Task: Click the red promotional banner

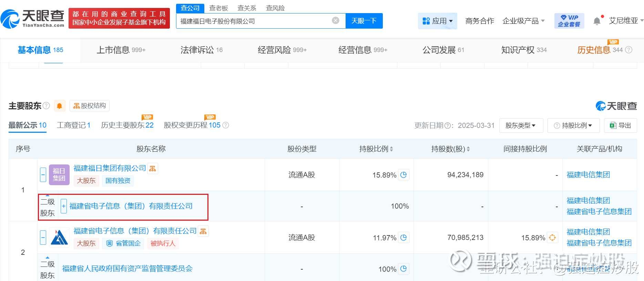Action: pyautogui.click(x=119, y=18)
